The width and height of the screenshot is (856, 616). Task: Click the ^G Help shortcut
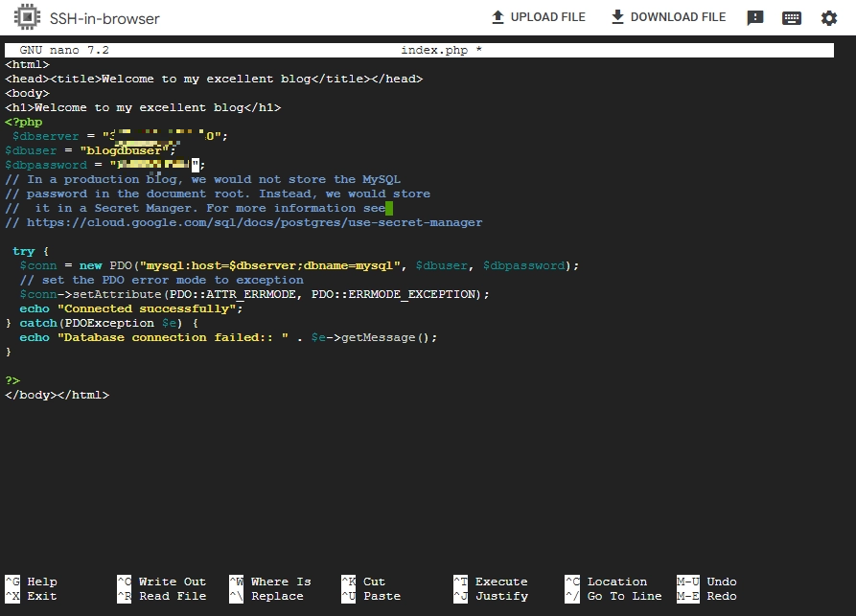click(31, 582)
